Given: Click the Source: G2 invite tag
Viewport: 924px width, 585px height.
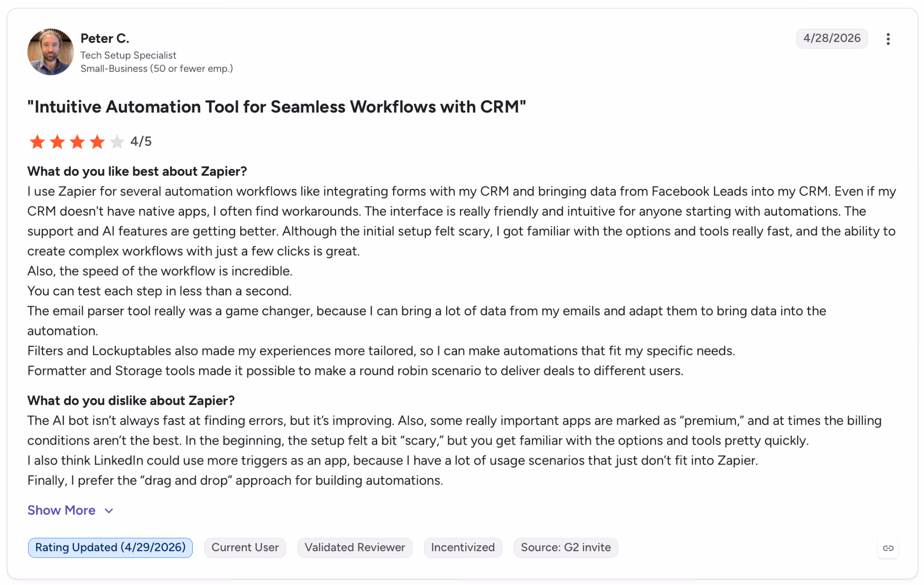Looking at the screenshot, I should (x=566, y=548).
